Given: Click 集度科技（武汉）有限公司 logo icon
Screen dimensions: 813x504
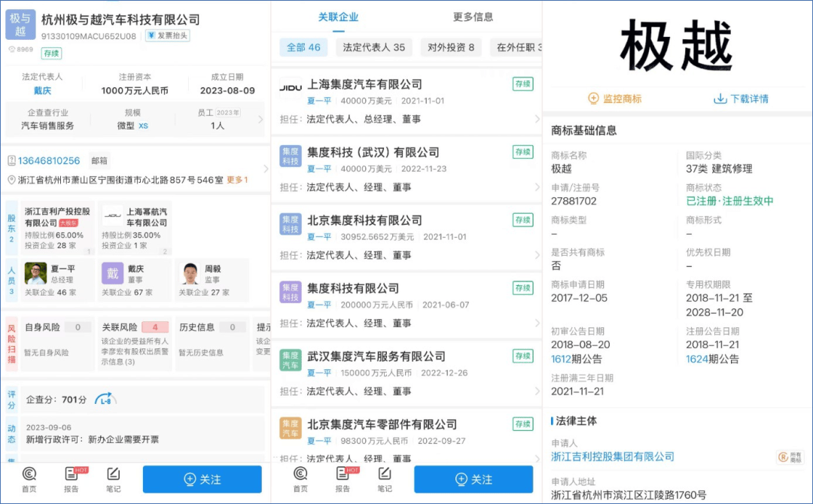Looking at the screenshot, I should tap(291, 156).
